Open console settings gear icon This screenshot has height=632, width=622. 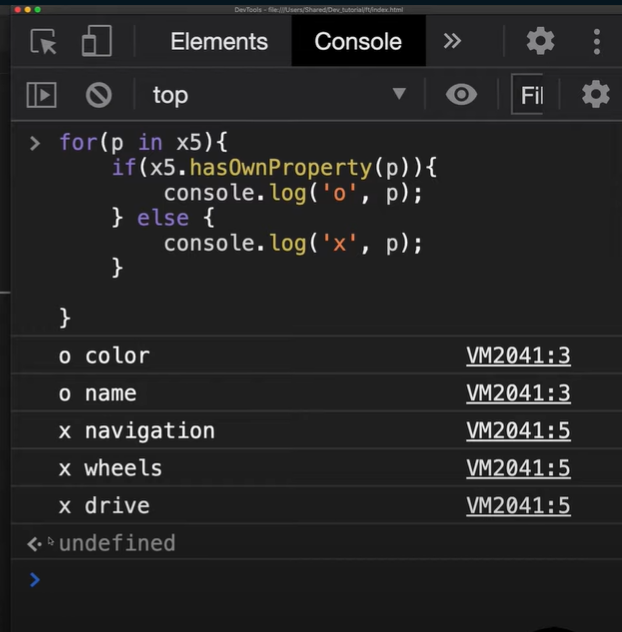(x=595, y=94)
